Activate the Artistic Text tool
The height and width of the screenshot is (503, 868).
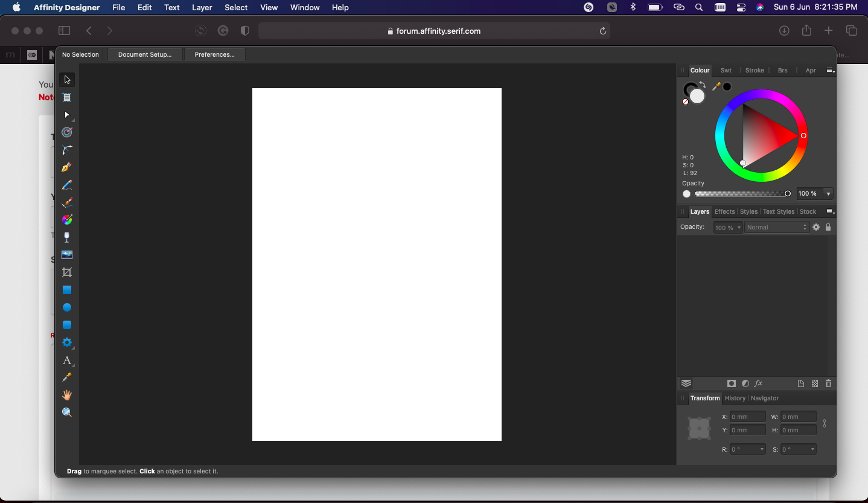coord(67,360)
